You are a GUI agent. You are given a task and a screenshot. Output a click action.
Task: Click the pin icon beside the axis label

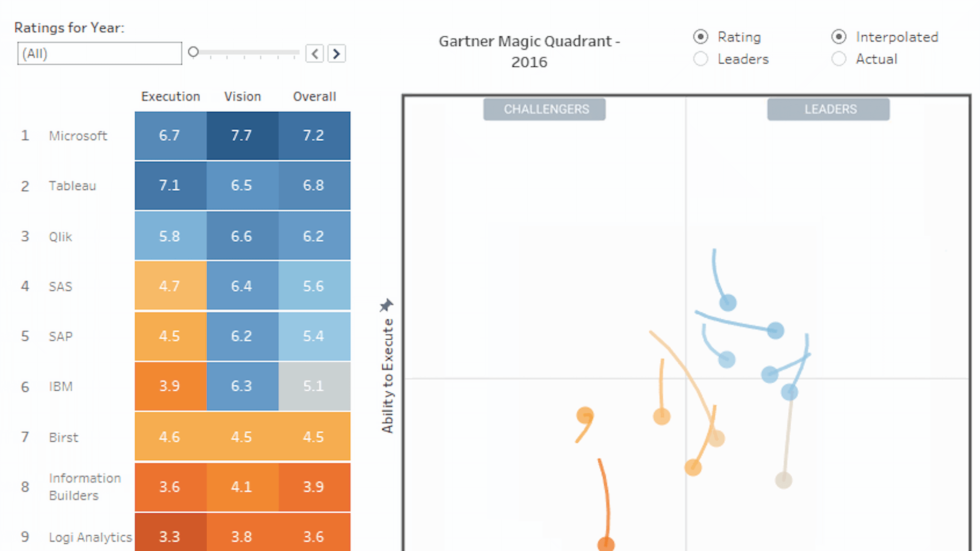(x=386, y=305)
